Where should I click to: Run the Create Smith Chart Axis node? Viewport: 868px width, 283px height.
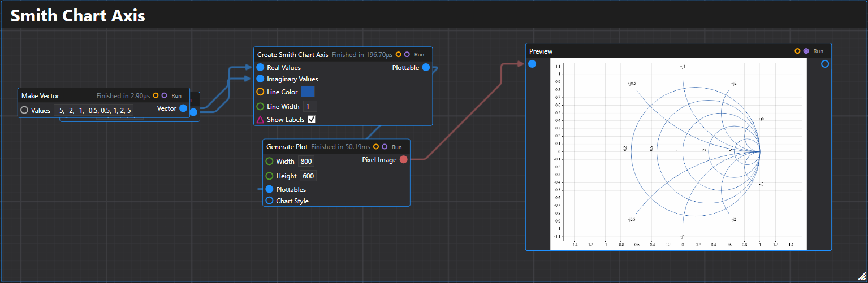tap(419, 55)
